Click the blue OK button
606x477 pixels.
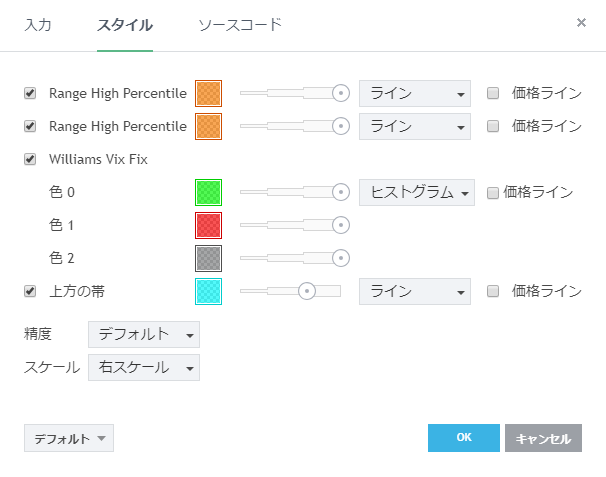point(463,438)
